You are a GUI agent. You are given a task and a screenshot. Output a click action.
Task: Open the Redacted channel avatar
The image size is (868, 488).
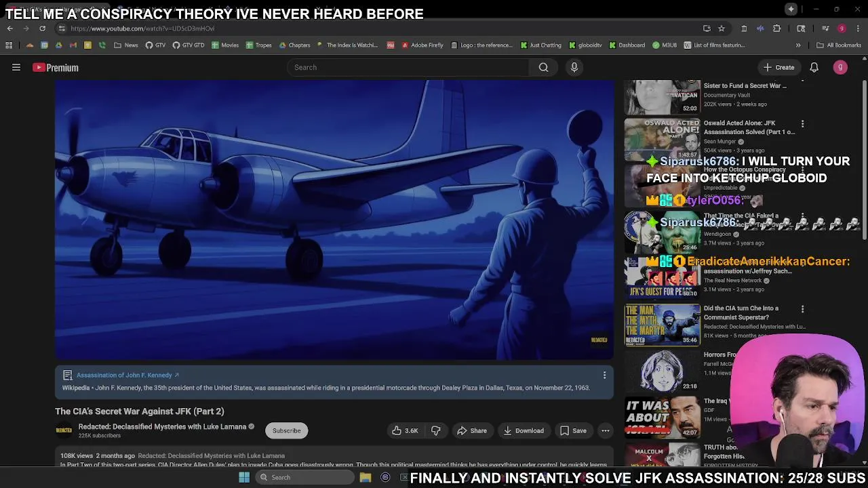point(64,430)
